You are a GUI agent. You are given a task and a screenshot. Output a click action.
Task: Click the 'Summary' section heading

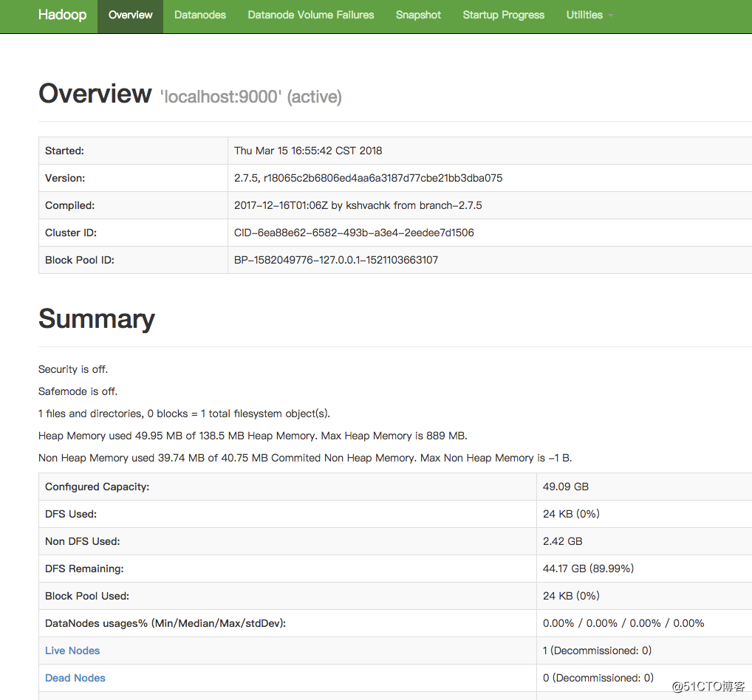tap(97, 319)
